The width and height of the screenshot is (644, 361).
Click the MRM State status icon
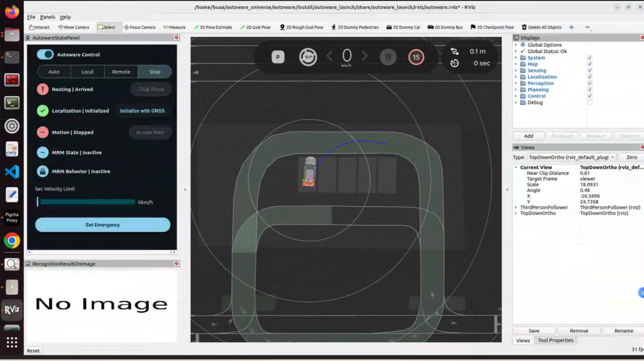coord(43,152)
